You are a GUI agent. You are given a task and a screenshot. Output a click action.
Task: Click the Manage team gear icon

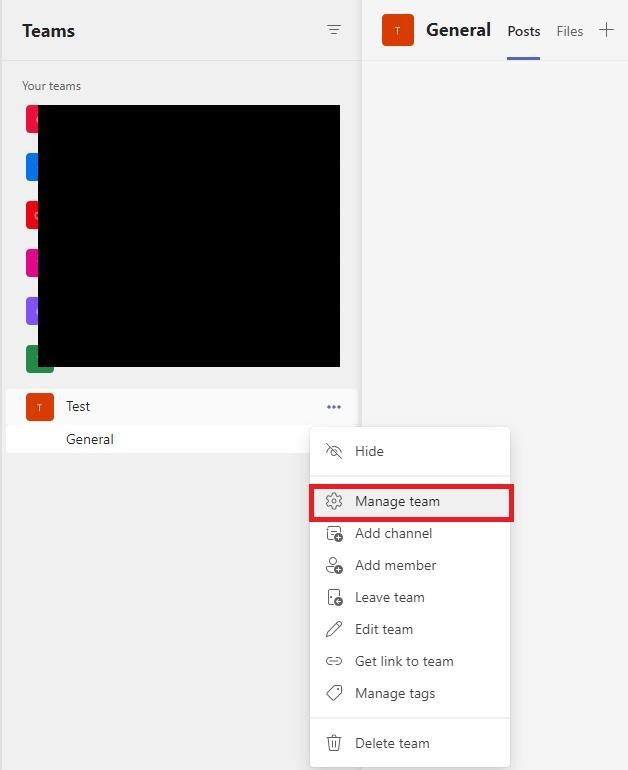334,501
